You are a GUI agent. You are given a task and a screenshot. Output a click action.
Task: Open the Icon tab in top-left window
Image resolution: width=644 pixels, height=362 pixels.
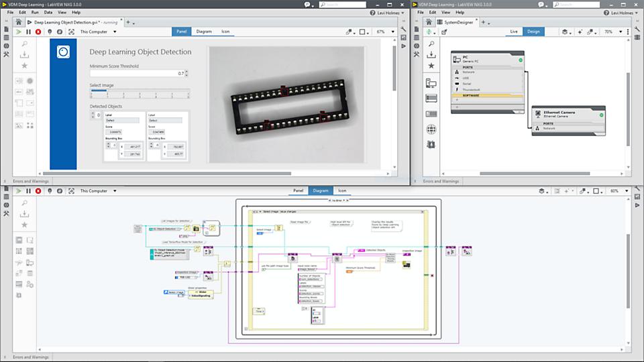[x=225, y=32]
